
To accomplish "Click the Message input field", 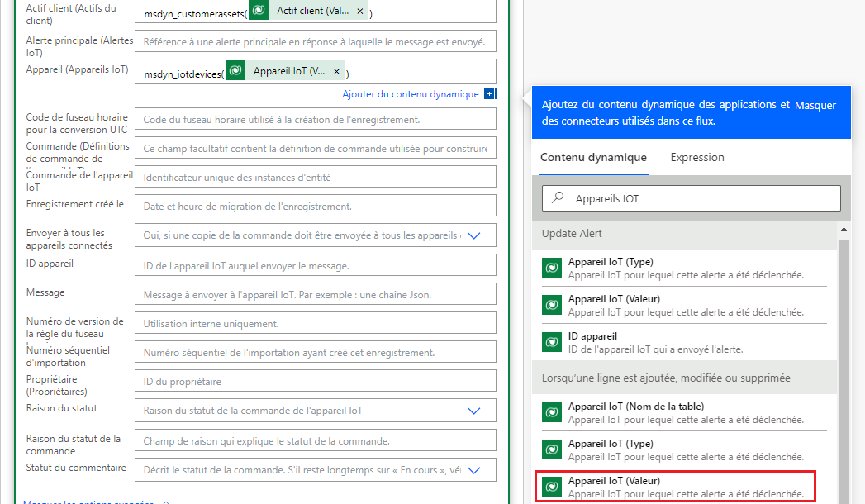I will (x=315, y=294).
